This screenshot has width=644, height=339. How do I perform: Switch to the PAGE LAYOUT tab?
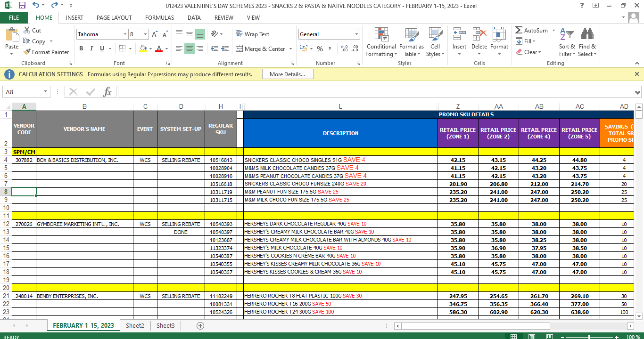(x=114, y=17)
